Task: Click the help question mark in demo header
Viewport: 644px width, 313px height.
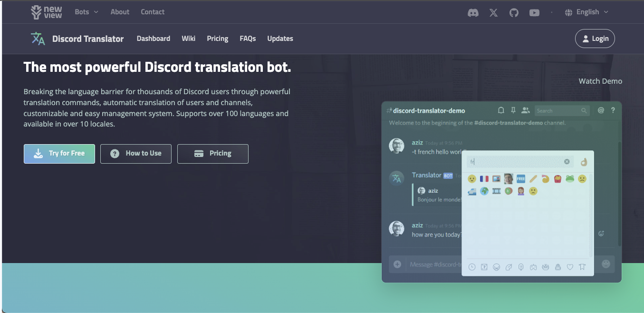Action: [613, 110]
